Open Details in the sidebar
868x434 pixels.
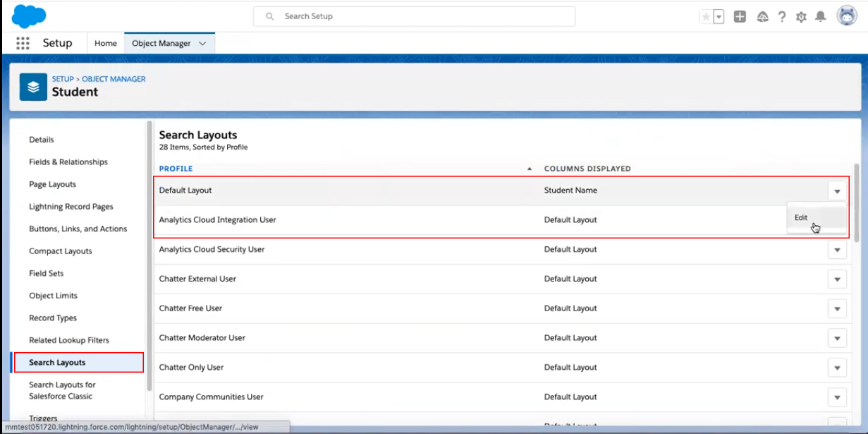pyautogui.click(x=42, y=140)
